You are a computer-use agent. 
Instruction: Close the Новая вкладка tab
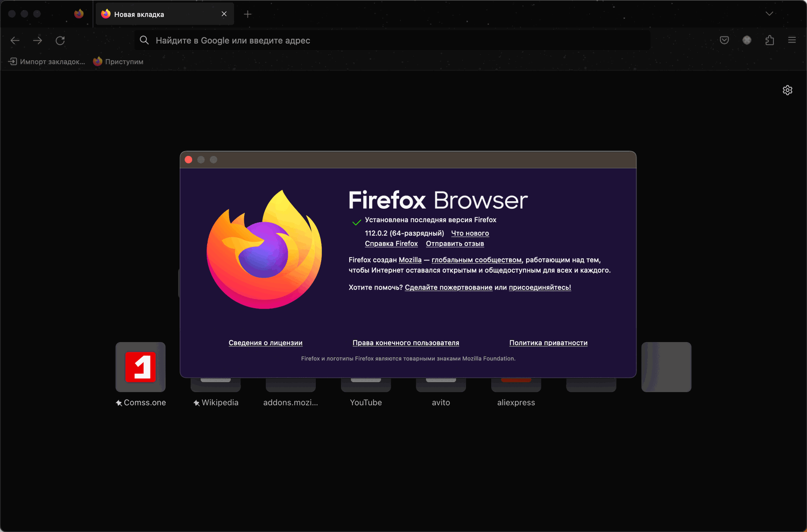point(224,14)
